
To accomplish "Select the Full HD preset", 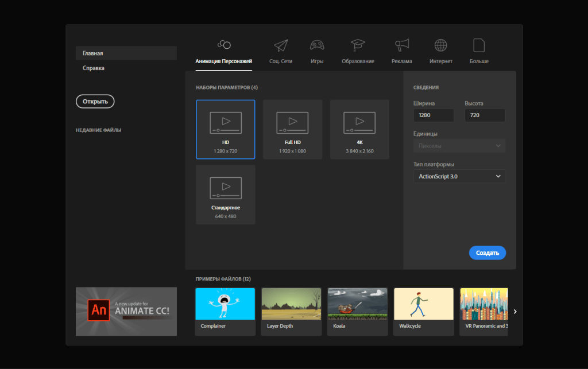I will point(292,129).
